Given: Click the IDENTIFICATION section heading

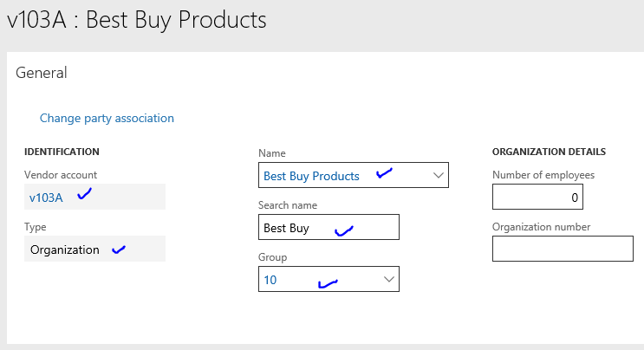Looking at the screenshot, I should [x=62, y=152].
